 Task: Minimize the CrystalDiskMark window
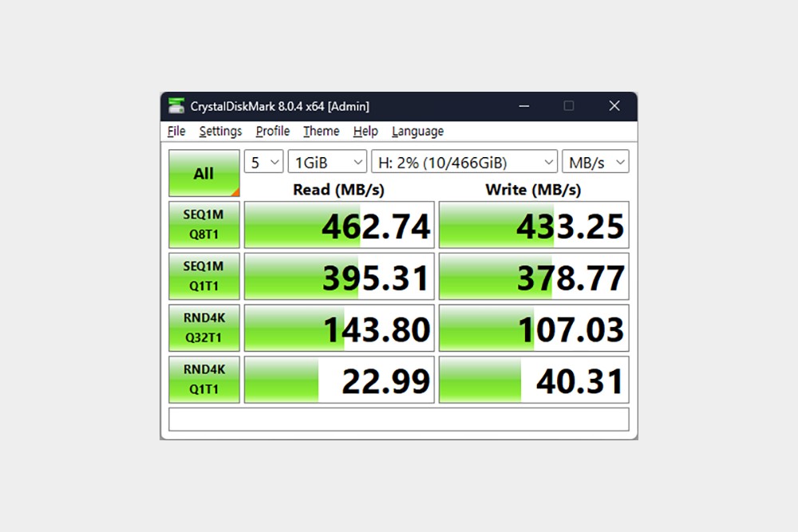click(524, 106)
